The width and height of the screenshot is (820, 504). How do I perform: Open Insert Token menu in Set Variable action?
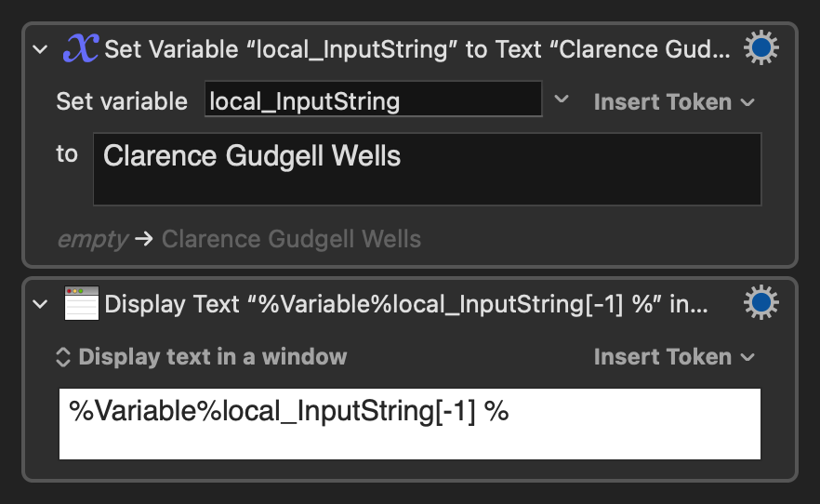pyautogui.click(x=674, y=102)
